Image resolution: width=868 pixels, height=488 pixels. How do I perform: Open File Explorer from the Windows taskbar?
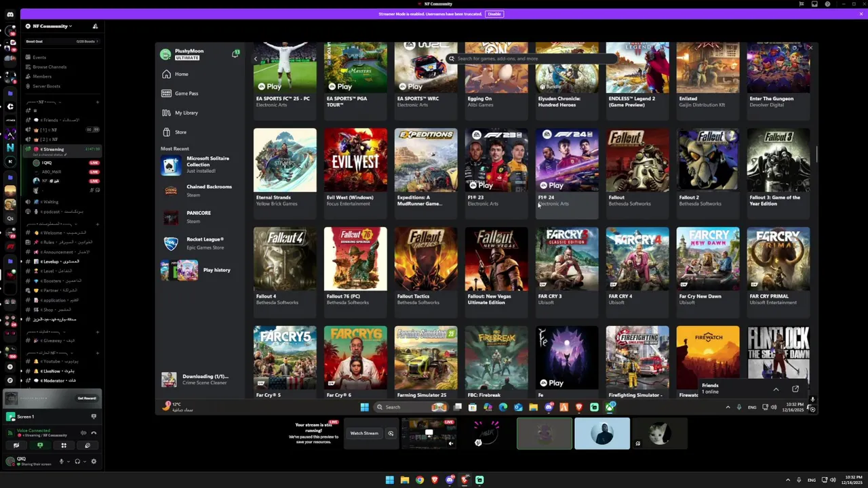[x=405, y=480]
